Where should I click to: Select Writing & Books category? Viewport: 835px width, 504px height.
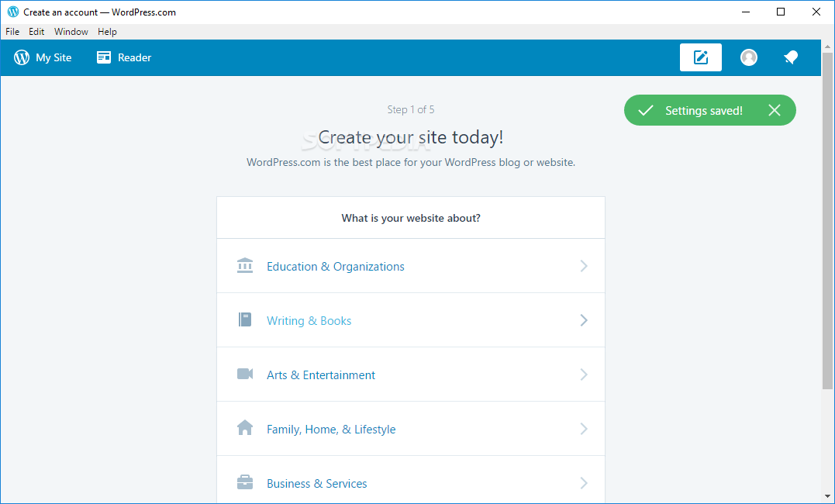pos(411,320)
